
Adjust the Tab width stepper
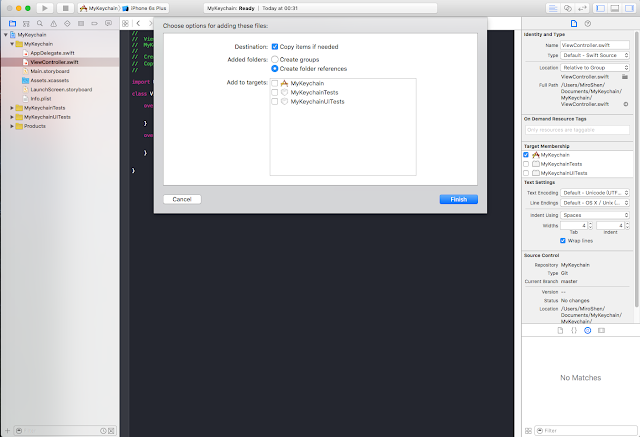(x=590, y=226)
